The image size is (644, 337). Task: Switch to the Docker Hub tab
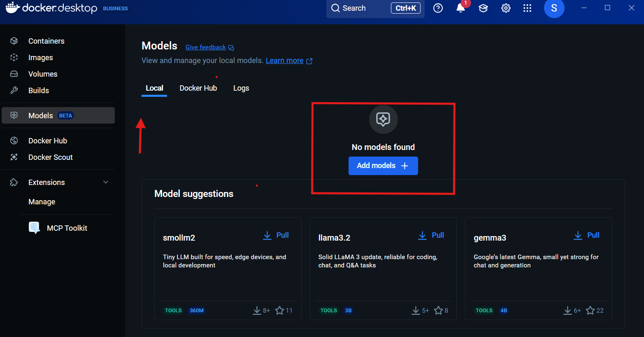point(198,88)
